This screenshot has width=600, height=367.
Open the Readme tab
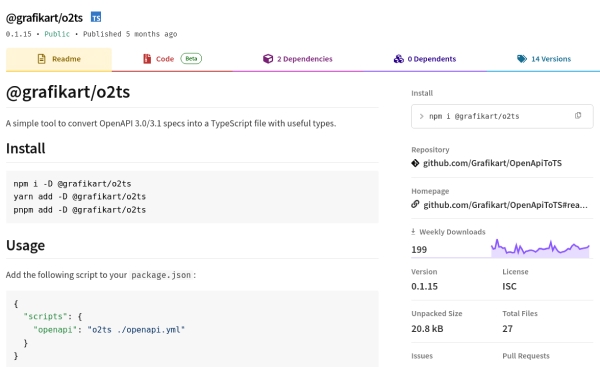(59, 59)
